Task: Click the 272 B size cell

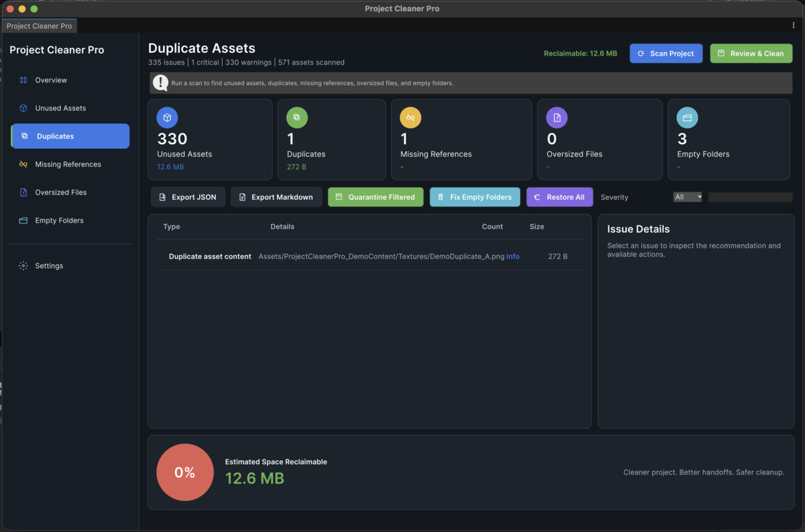Action: [557, 256]
